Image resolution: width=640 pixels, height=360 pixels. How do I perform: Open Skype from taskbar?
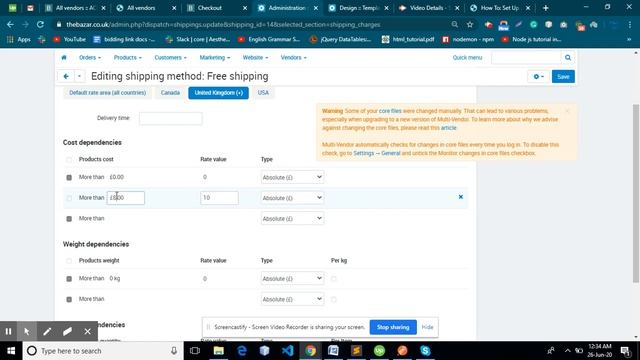tap(425, 351)
